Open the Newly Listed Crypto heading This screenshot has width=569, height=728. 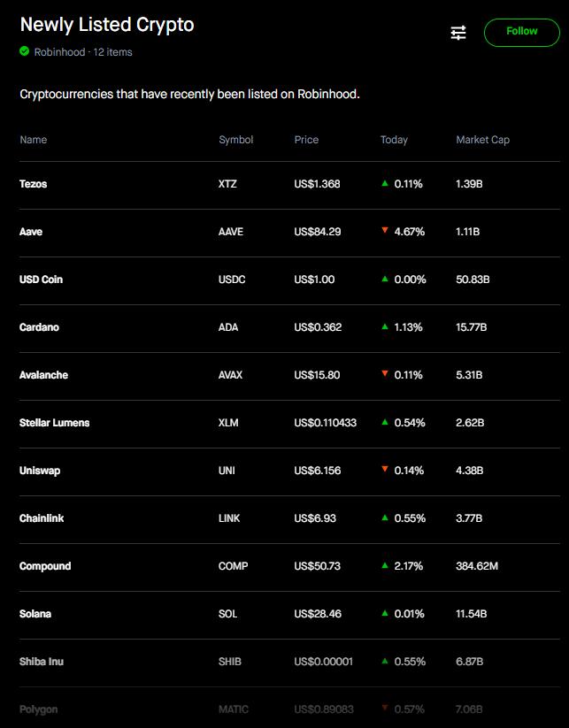point(106,25)
